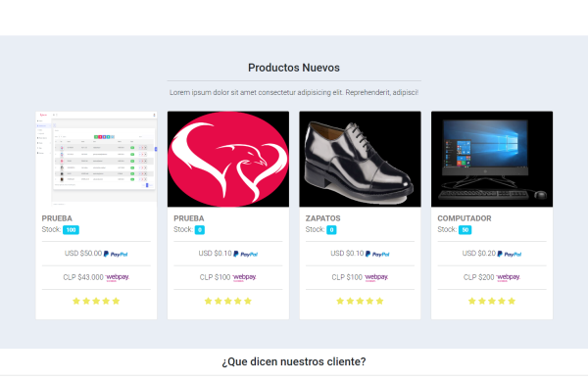Click the Webpay logo next to CLP $43.000
Viewport: 588px width, 381px height.
pos(118,277)
